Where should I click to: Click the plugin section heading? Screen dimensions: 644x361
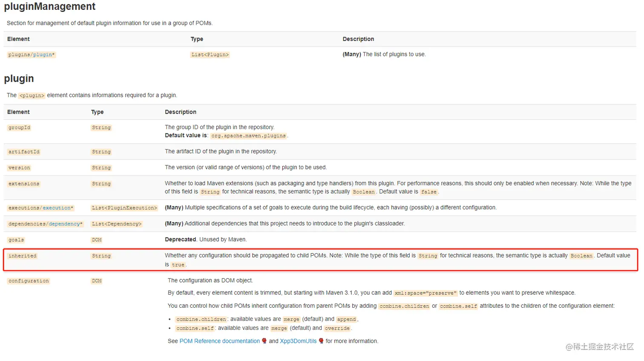(x=19, y=78)
